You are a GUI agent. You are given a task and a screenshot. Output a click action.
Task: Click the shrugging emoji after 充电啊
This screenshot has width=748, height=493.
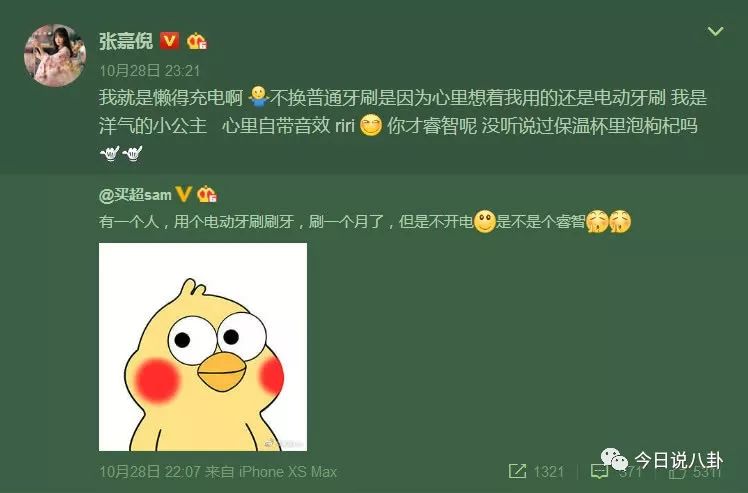259,97
